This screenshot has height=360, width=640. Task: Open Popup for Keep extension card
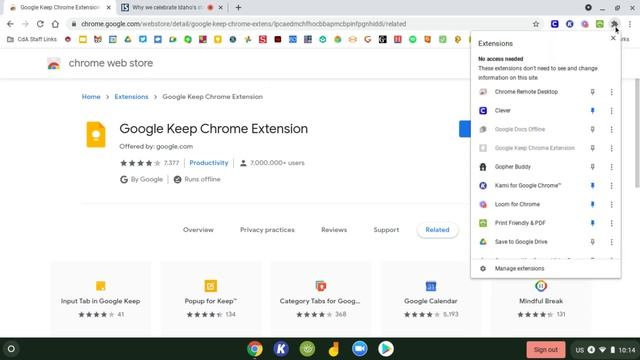coord(211,300)
